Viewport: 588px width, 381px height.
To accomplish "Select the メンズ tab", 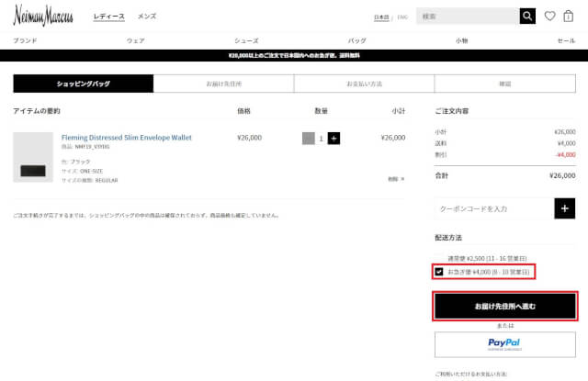I will (147, 17).
